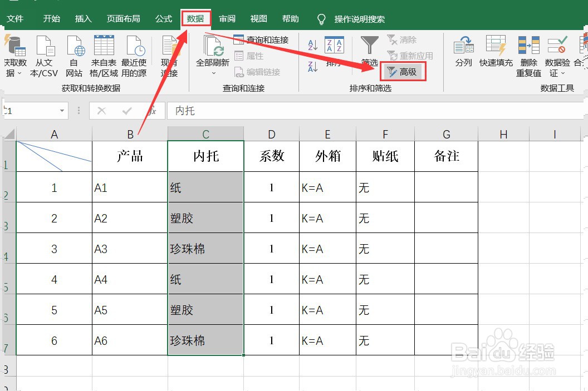The width and height of the screenshot is (588, 391).
Task: Open 高级 advanced filter
Action: 403,72
